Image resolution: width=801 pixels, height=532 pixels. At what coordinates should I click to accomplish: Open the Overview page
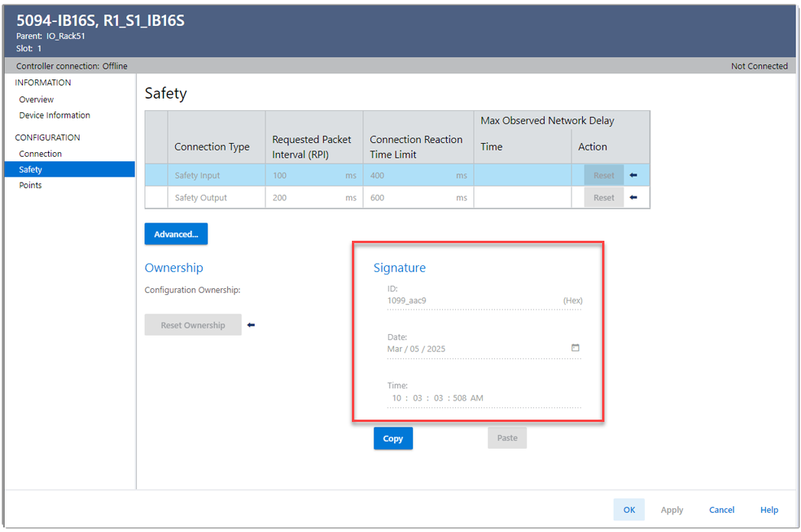point(37,99)
